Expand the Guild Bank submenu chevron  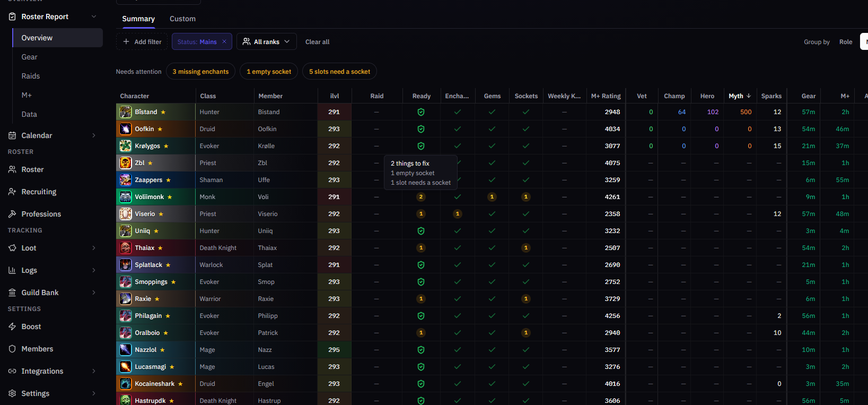(94, 292)
